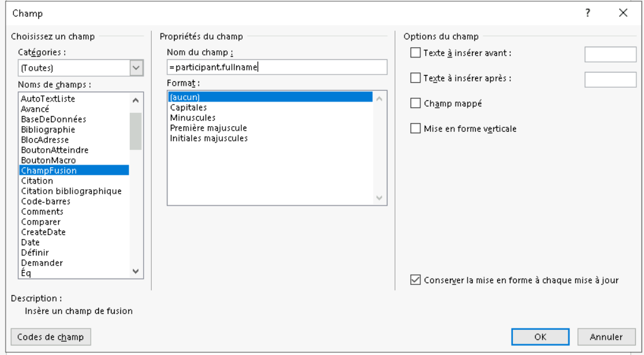Image resolution: width=644 pixels, height=355 pixels.
Task: Select 'BaseDeDonnées' in field names list
Action: click(x=54, y=119)
